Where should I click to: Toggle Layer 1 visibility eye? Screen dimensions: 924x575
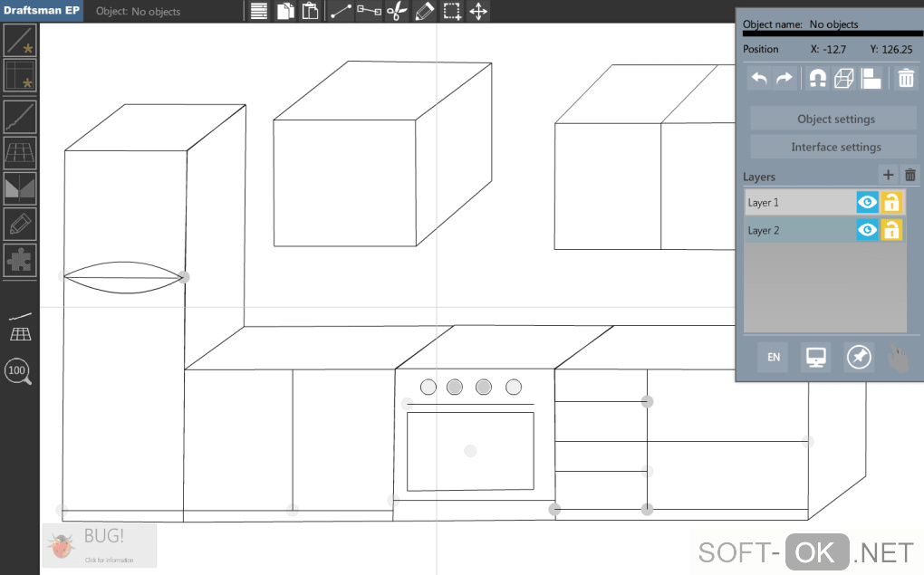[x=867, y=202]
